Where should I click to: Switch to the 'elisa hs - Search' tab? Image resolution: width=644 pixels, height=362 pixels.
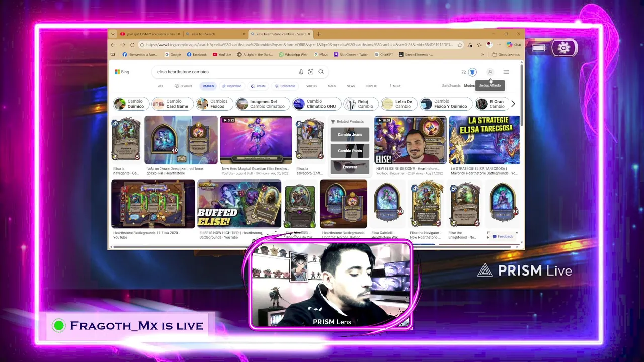215,34
